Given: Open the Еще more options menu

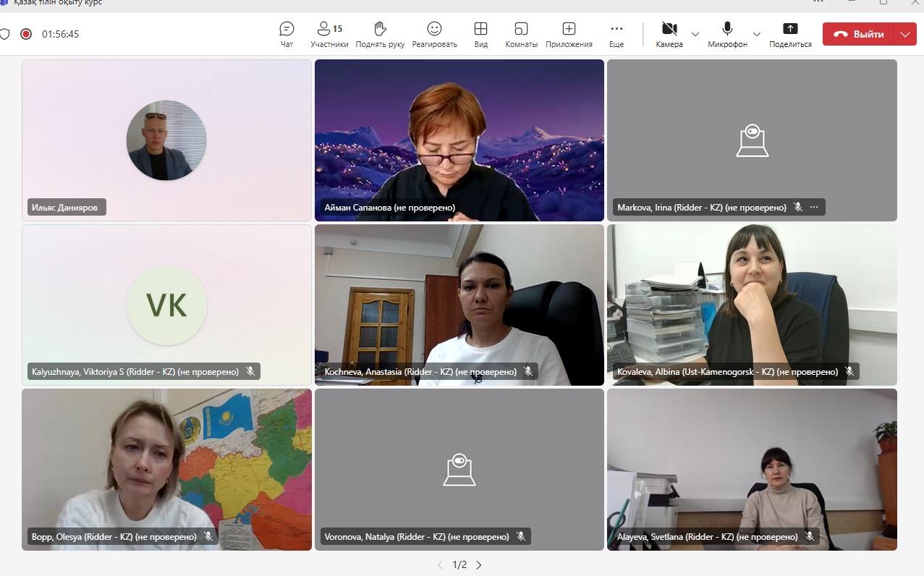Looking at the screenshot, I should pos(616,34).
